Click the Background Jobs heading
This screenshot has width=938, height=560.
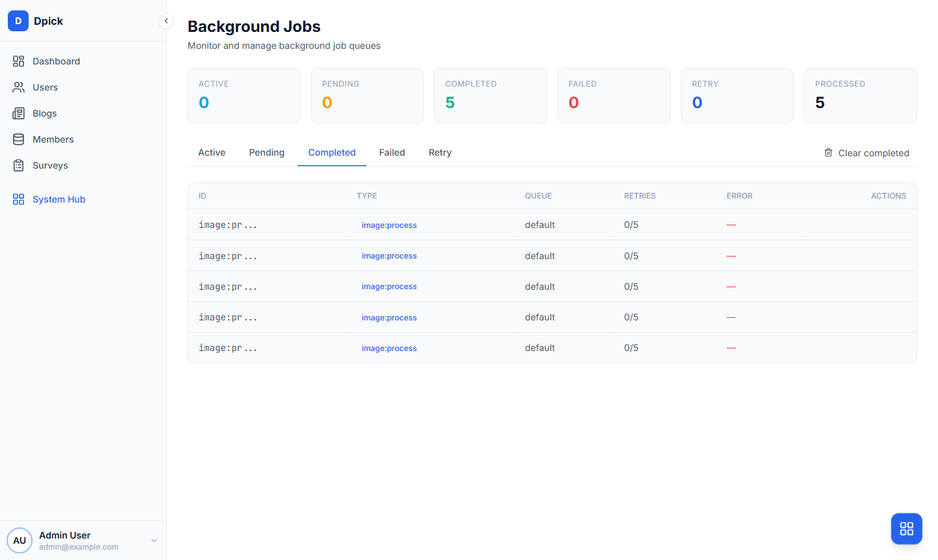point(254,27)
